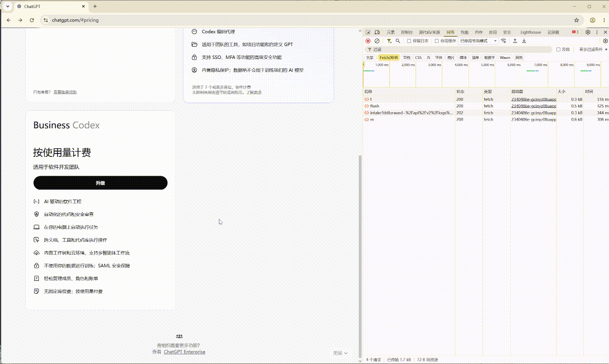Open a new browser tab
The height and width of the screenshot is (364, 609).
click(95, 6)
